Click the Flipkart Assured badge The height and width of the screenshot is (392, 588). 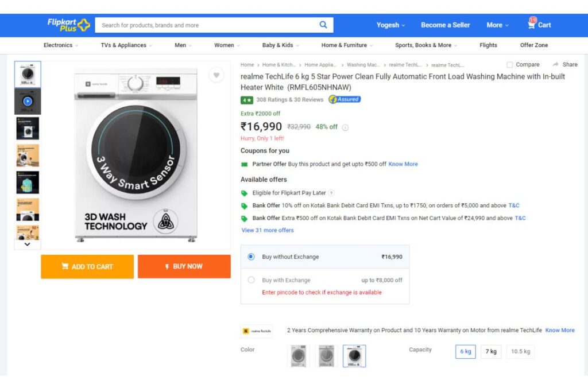coord(345,99)
